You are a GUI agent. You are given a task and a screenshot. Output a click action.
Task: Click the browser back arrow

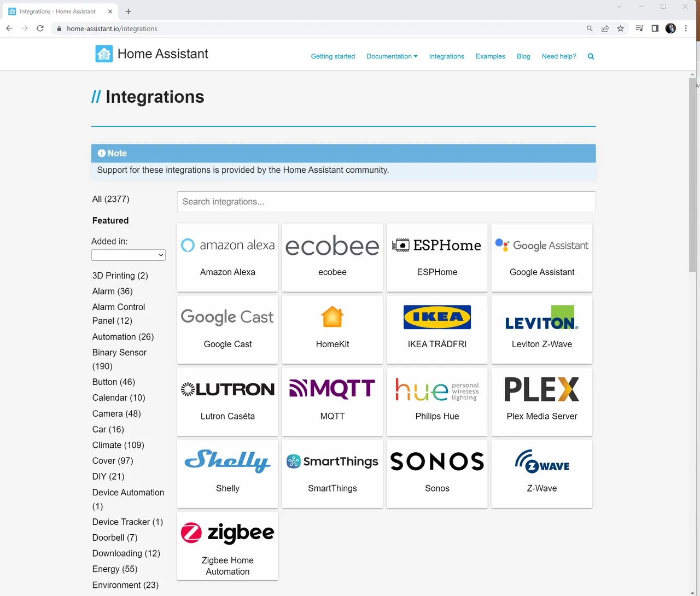pyautogui.click(x=9, y=28)
